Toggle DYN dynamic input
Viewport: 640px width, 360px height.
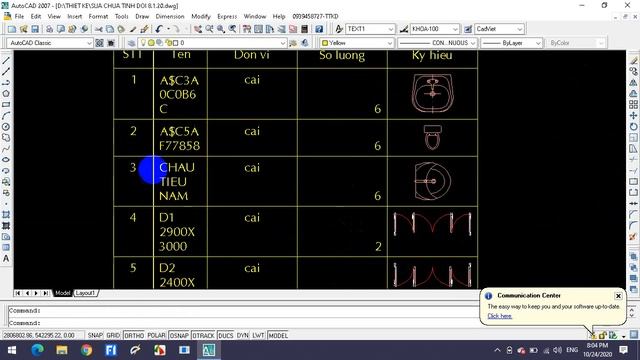point(242,336)
